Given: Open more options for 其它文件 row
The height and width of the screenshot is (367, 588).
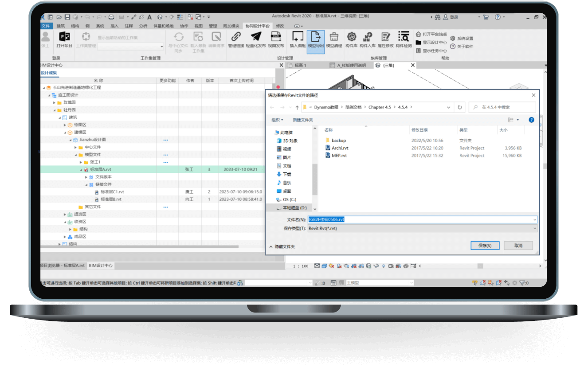Looking at the screenshot, I should point(165,207).
